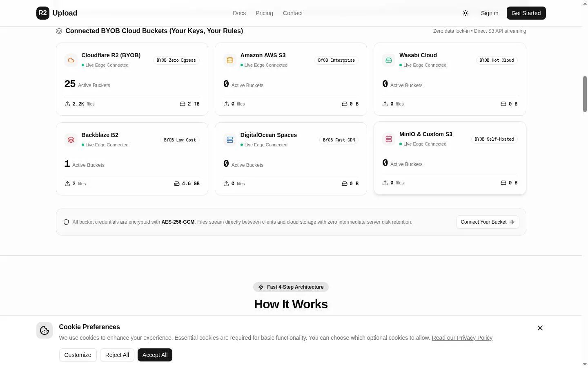Click Live Edge Connected status under Backblaze B2
This screenshot has width=588, height=368.
[x=105, y=145]
